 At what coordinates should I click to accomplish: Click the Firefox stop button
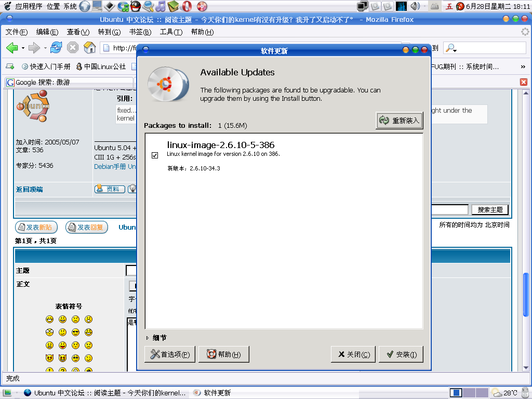(73, 47)
